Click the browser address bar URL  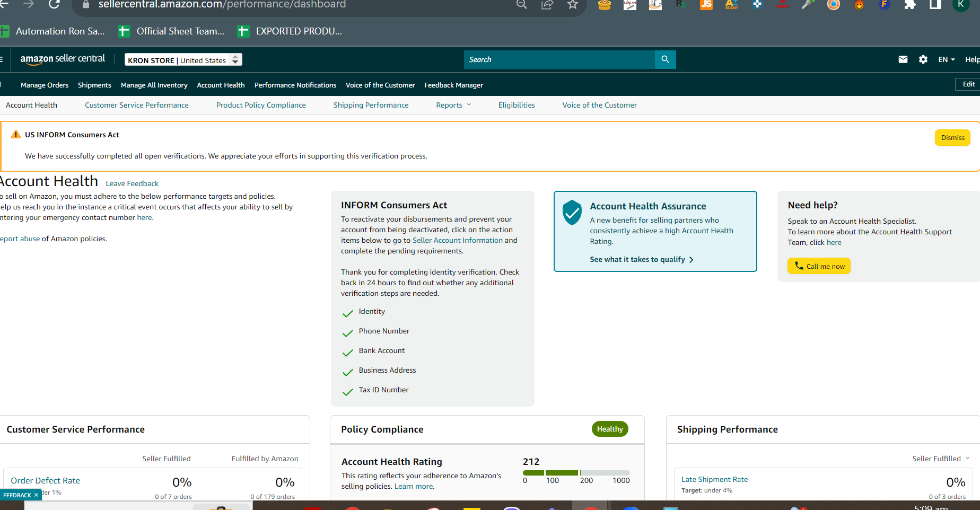tap(222, 4)
